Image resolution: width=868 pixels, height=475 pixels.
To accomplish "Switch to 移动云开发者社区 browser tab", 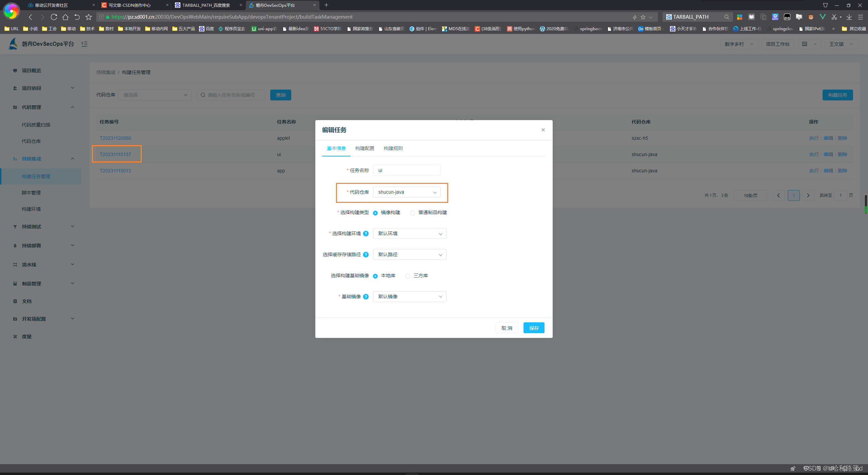I will [x=61, y=5].
